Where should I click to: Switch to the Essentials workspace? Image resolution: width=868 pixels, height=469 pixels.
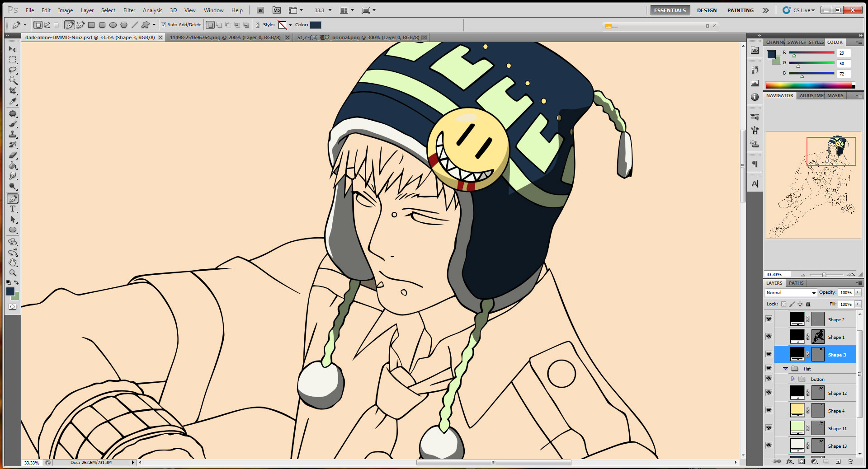670,10
